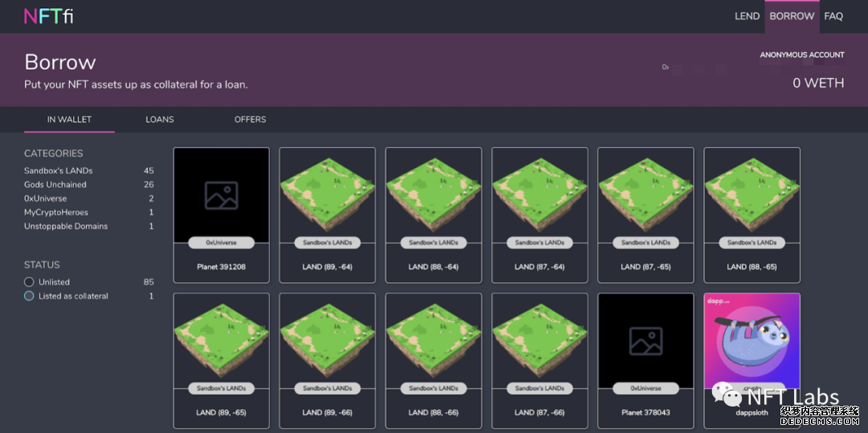The image size is (868, 433).
Task: Open the LAND (88, -65) thumbnail
Action: click(751, 194)
